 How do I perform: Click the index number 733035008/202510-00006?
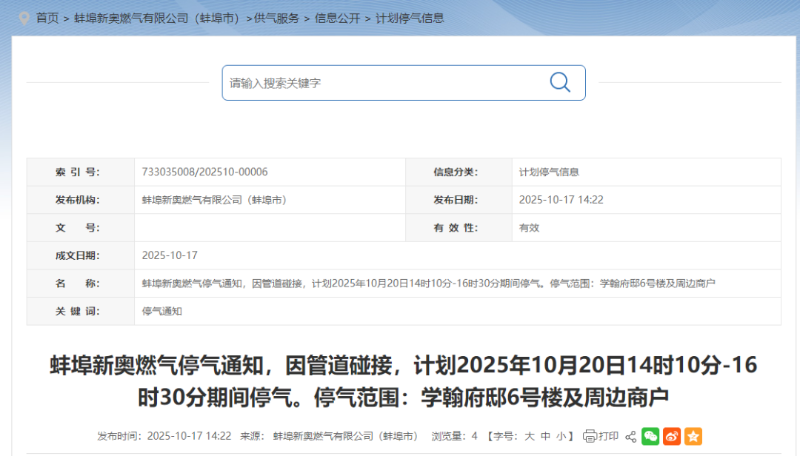[204, 172]
